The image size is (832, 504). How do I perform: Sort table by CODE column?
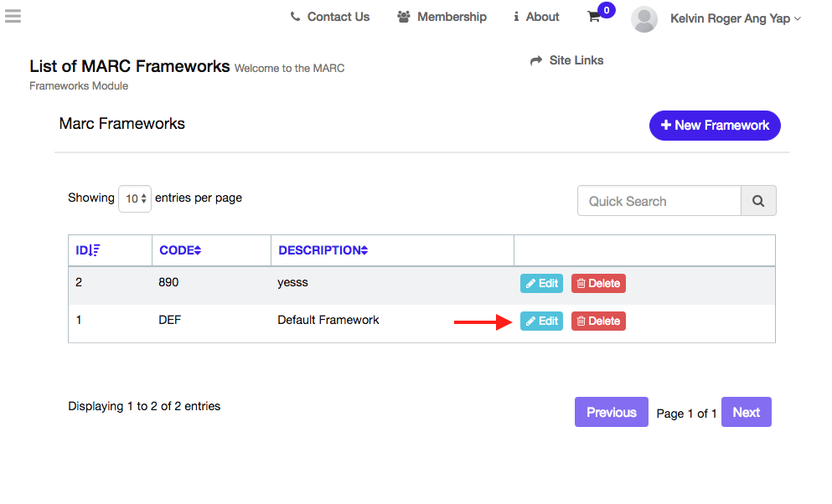198,250
